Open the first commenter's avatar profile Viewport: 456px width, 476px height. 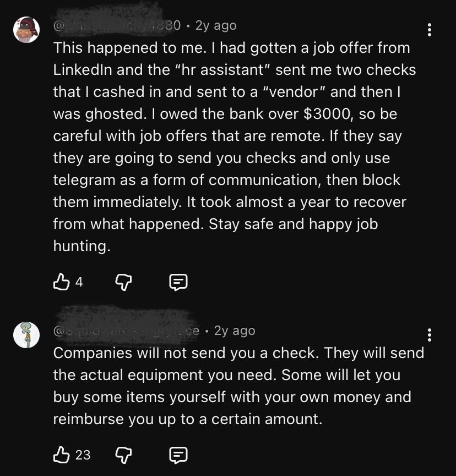pyautogui.click(x=26, y=30)
